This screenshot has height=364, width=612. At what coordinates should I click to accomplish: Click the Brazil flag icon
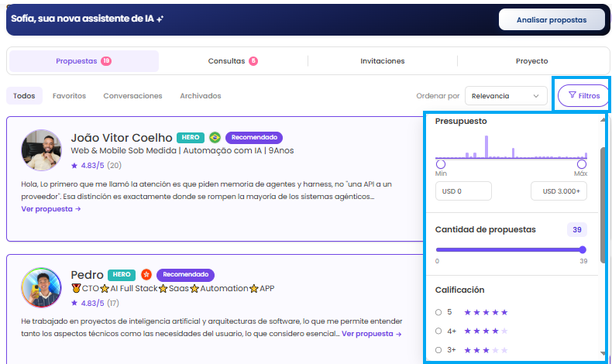click(215, 137)
